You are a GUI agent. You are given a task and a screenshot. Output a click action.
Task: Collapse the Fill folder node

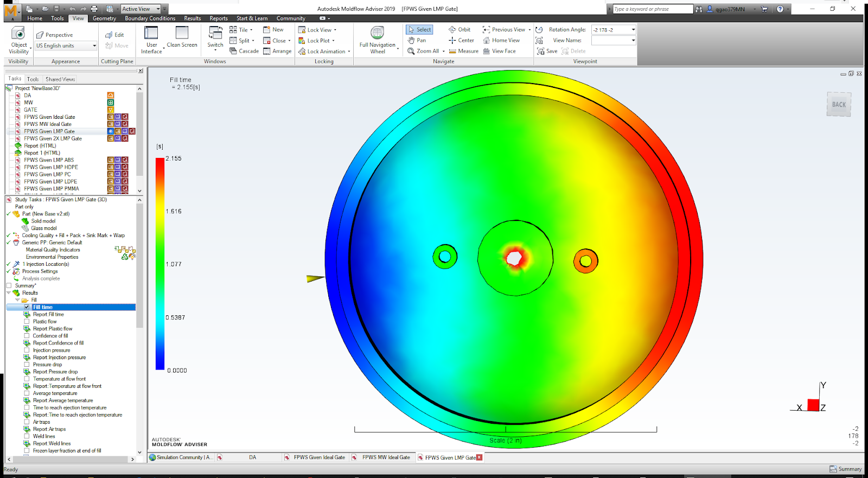[x=17, y=300]
